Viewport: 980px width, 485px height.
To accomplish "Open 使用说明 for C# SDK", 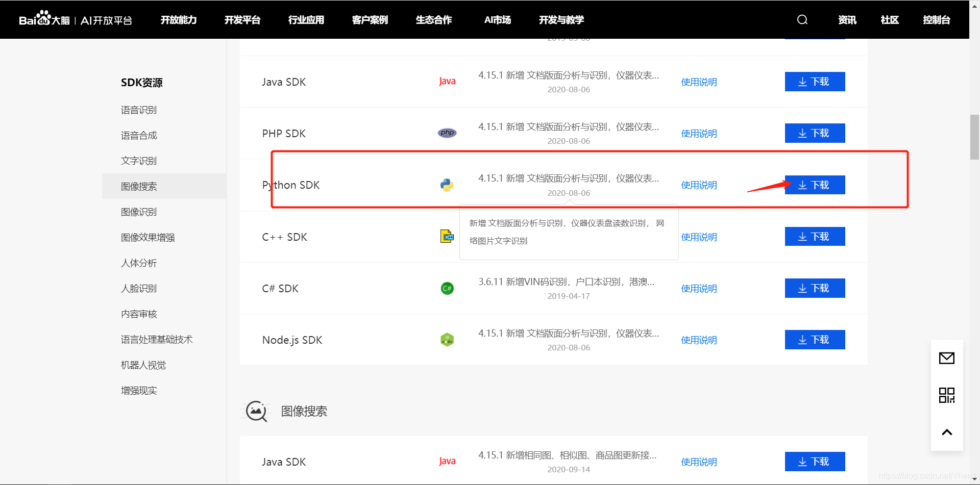I will pos(699,289).
